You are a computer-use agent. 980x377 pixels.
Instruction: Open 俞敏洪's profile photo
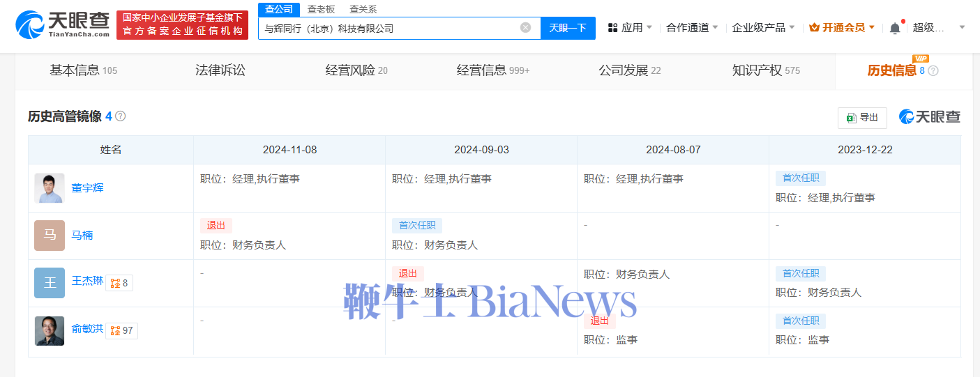[x=50, y=330]
